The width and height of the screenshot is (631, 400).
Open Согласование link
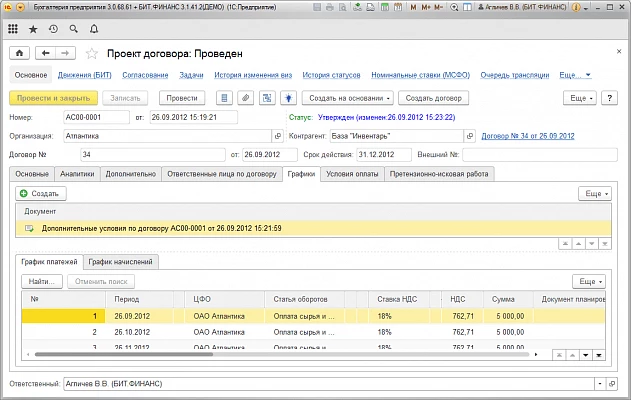click(x=145, y=75)
